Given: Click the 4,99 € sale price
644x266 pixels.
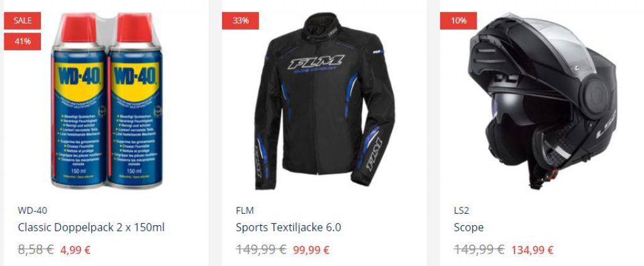Looking at the screenshot, I should pos(75,250).
